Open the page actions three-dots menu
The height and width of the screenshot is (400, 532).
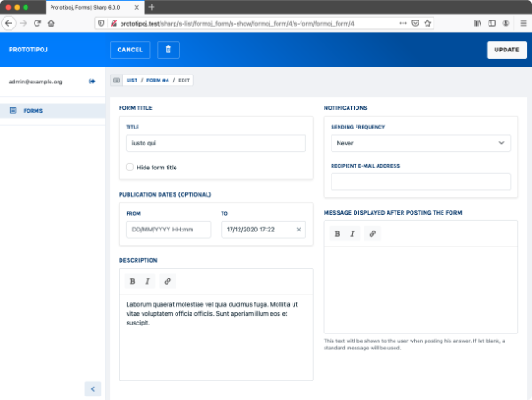point(403,23)
